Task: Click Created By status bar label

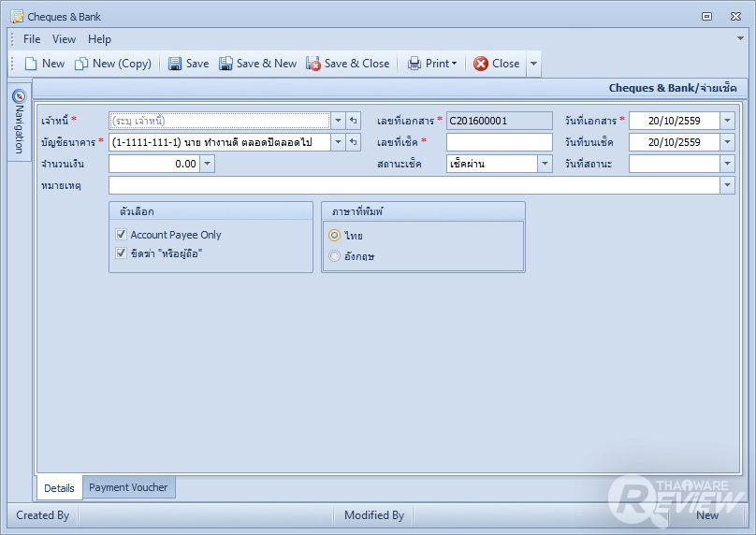Action: (x=42, y=515)
